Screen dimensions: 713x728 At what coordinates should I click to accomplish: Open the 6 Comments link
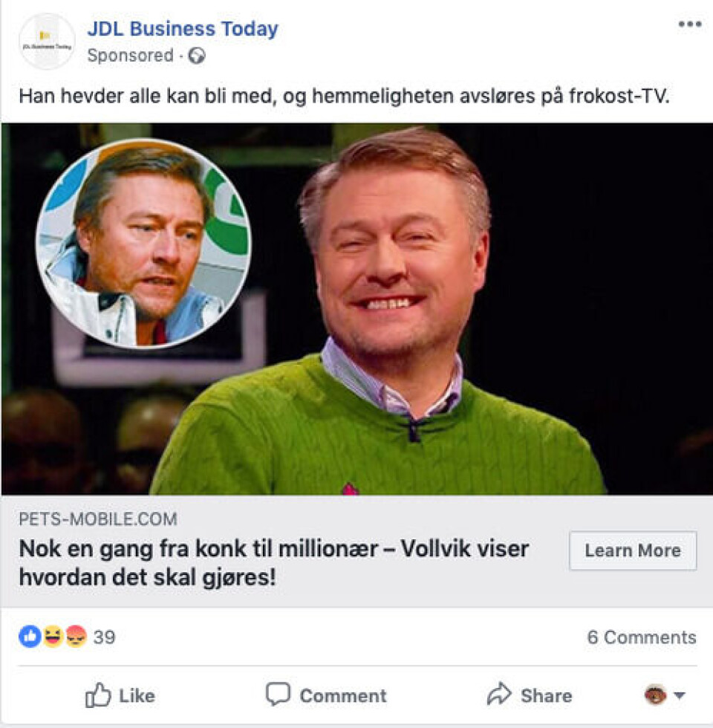642,637
